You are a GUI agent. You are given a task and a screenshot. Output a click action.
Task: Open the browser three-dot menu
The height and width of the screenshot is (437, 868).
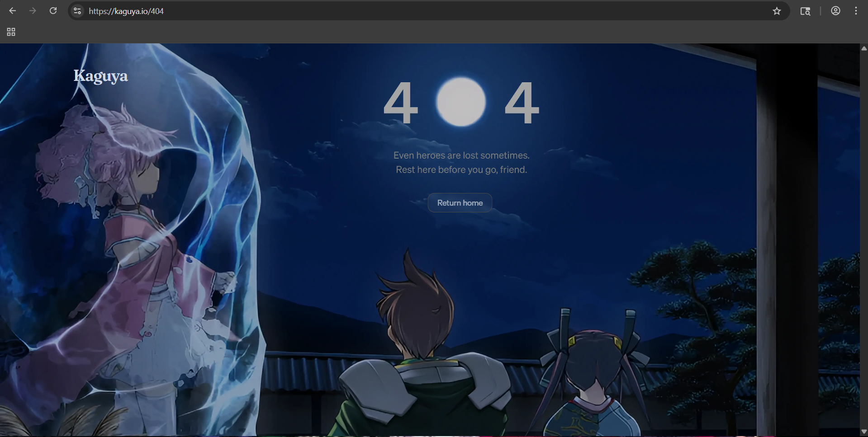pos(856,11)
